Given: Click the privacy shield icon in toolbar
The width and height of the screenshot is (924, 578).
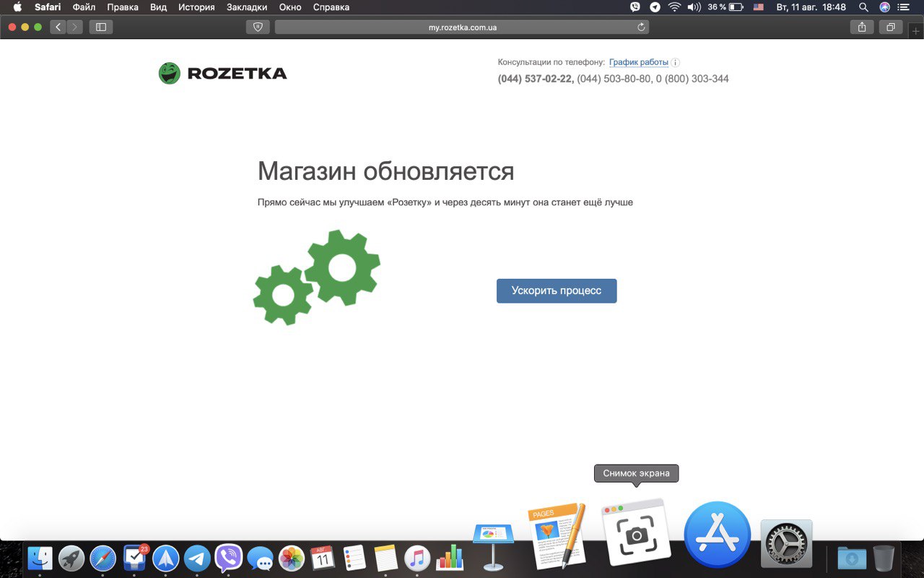Looking at the screenshot, I should [258, 27].
